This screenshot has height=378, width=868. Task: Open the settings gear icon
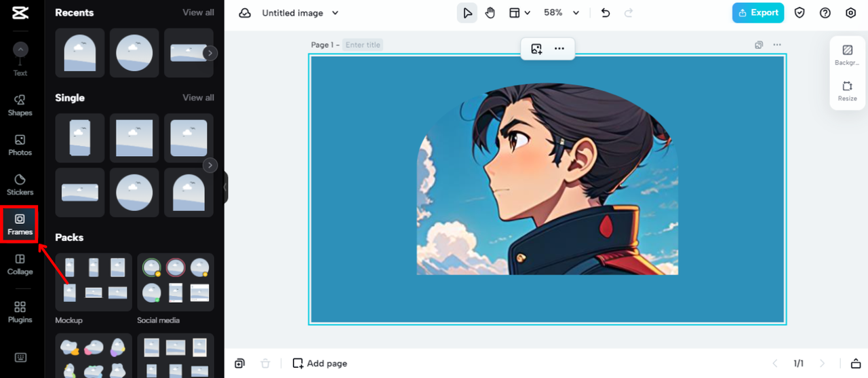point(851,13)
